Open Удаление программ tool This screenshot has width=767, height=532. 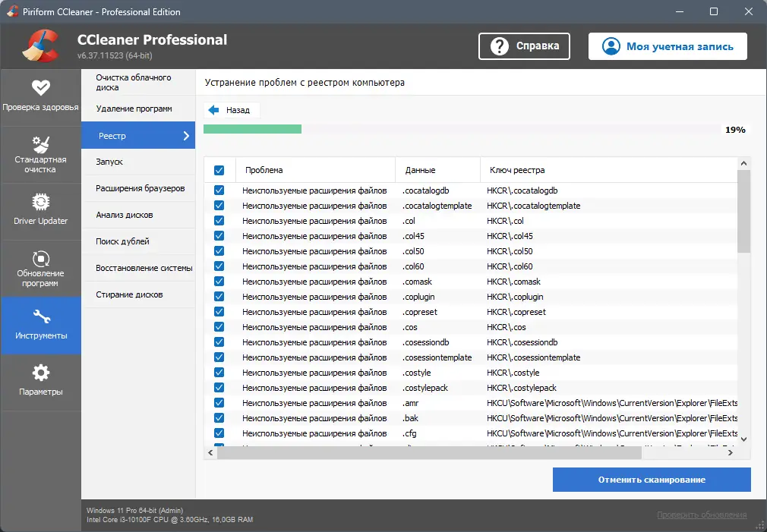138,109
